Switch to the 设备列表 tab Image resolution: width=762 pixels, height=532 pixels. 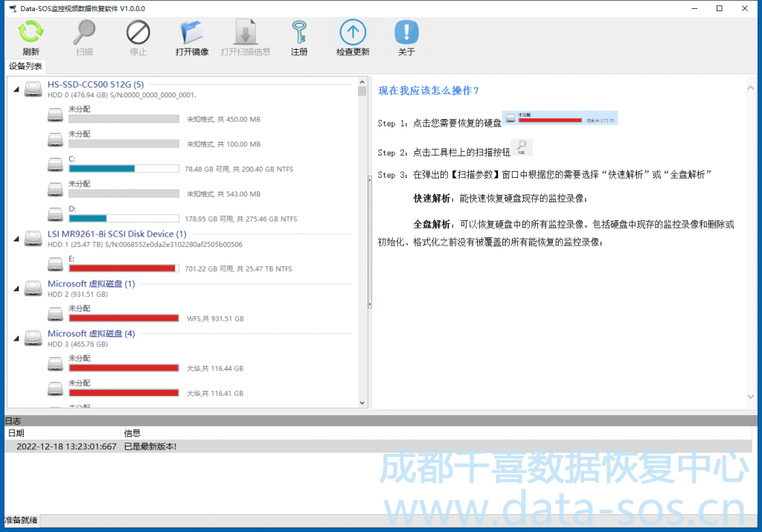click(25, 66)
